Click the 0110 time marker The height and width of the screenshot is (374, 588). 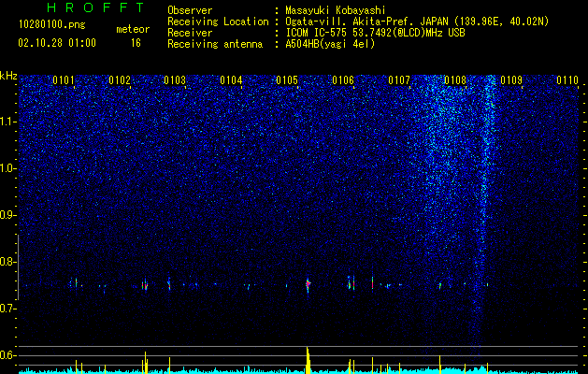[x=567, y=80]
